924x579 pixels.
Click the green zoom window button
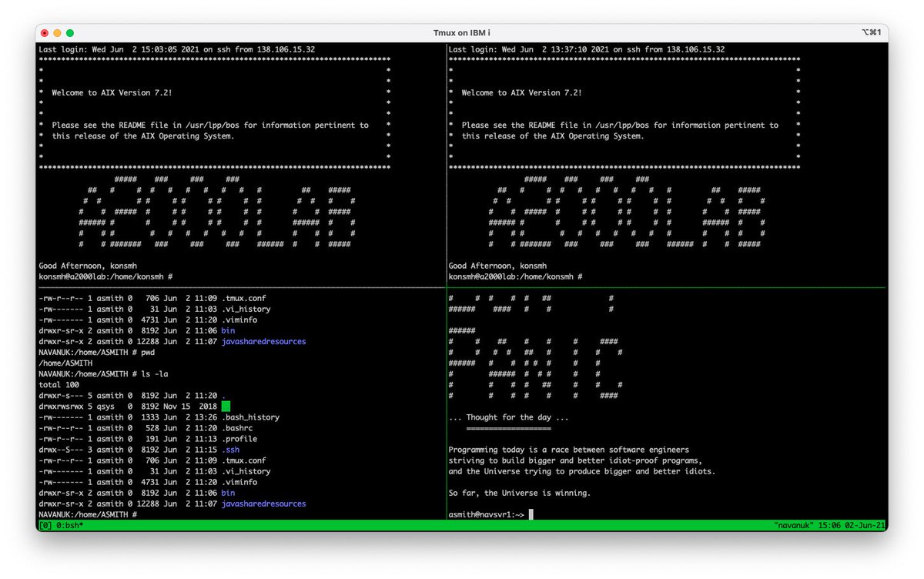pyautogui.click(x=70, y=33)
